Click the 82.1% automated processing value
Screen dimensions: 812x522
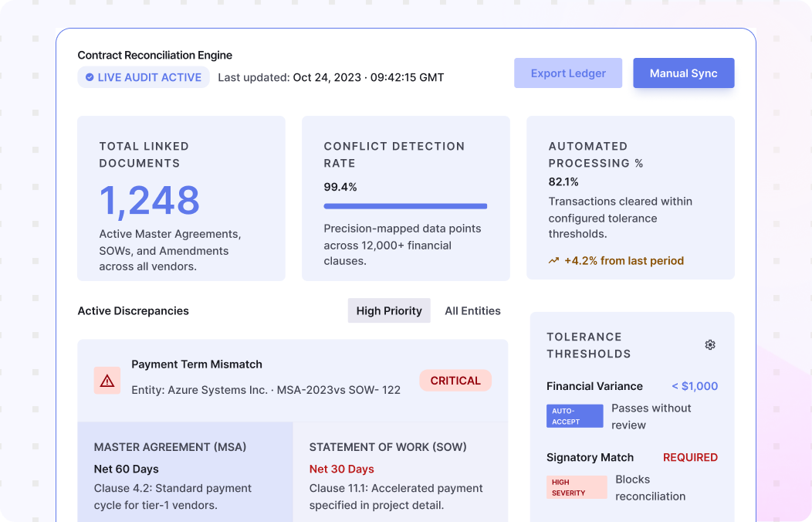coord(563,181)
